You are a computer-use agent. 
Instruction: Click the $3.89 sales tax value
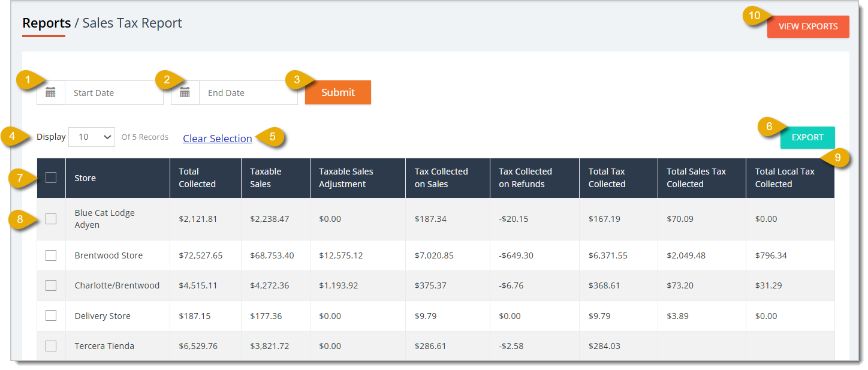[678, 316]
